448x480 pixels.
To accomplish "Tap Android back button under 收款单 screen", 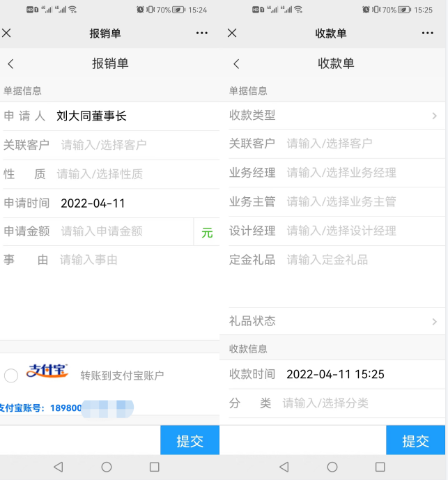I will [284, 467].
